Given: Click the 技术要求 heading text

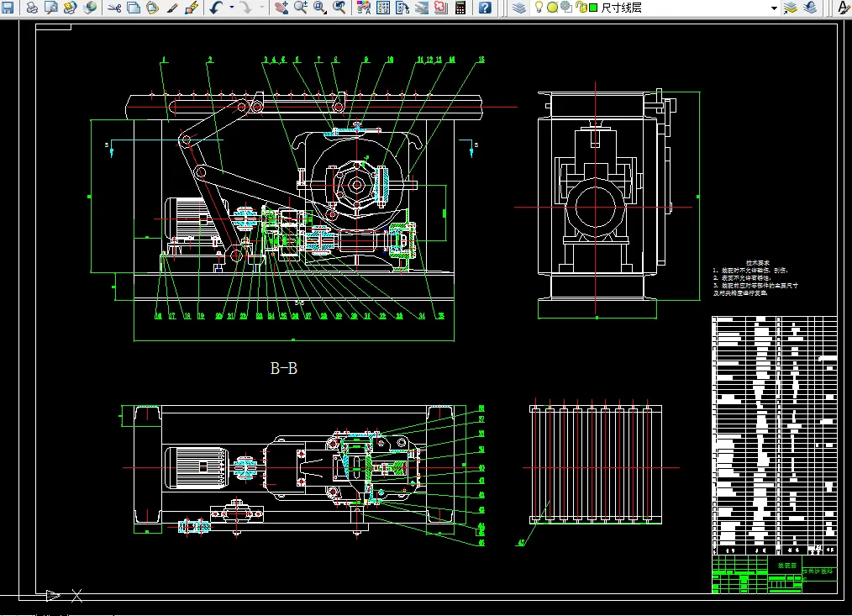Looking at the screenshot, I should [x=757, y=262].
